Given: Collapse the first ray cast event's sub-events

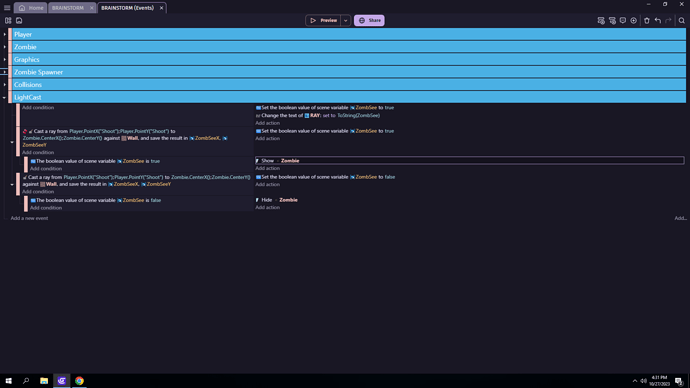Looking at the screenshot, I should 12,142.
